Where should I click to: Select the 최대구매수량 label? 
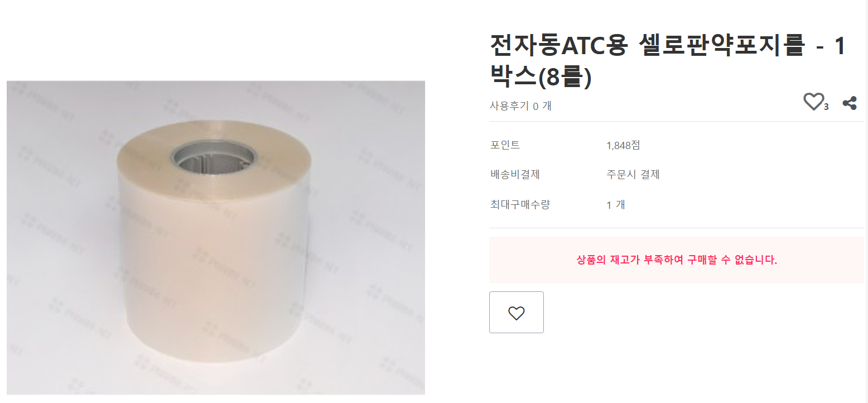(520, 204)
